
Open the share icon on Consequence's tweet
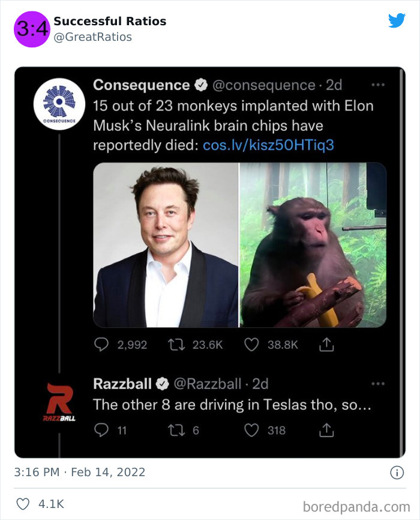[x=326, y=344]
